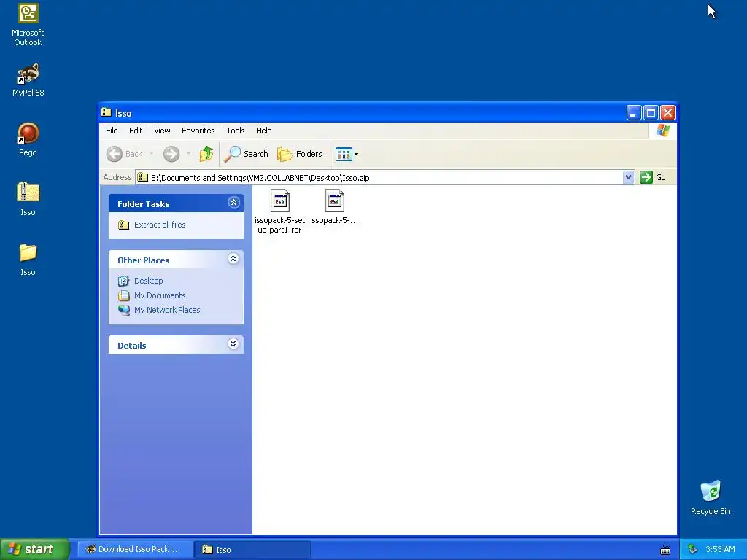Click the Isso window title icon
Image resolution: width=747 pixels, height=560 pixels.
107,112
